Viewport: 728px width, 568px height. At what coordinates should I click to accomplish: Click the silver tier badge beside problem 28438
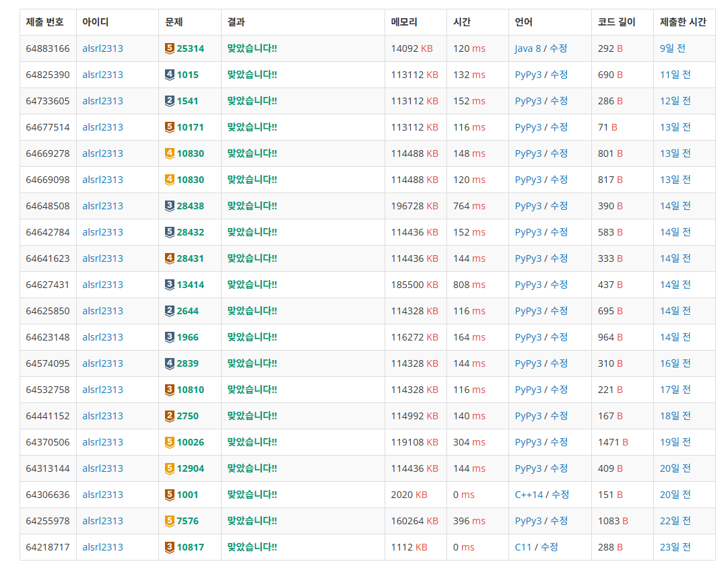[x=170, y=206]
